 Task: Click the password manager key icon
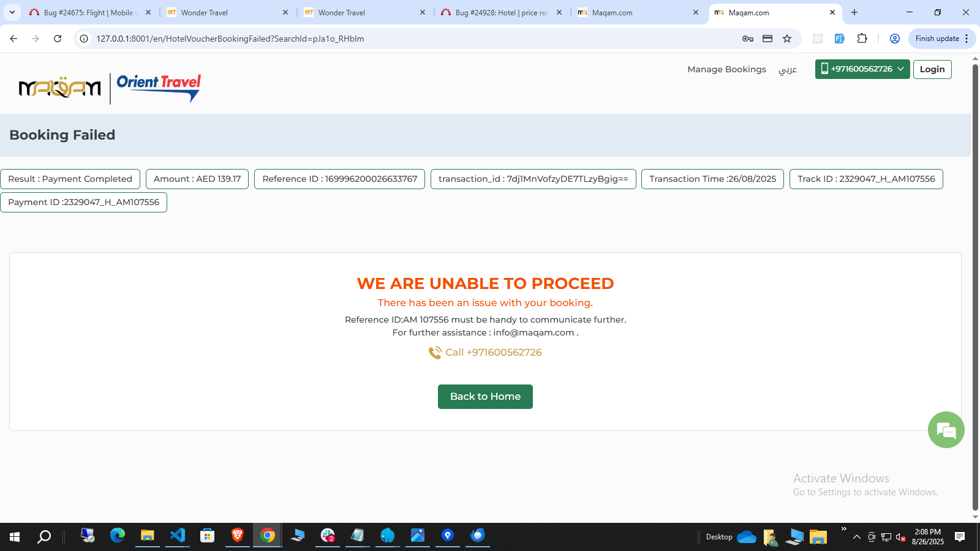click(x=747, y=39)
